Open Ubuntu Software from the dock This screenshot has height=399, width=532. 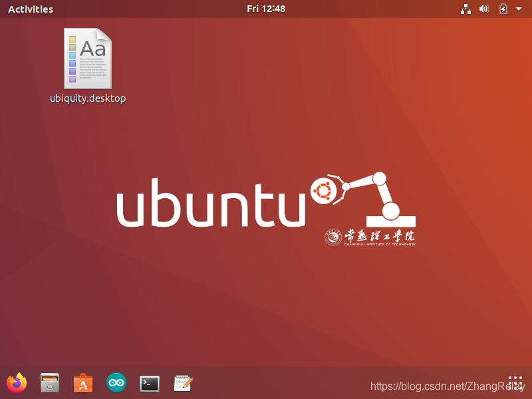83,383
